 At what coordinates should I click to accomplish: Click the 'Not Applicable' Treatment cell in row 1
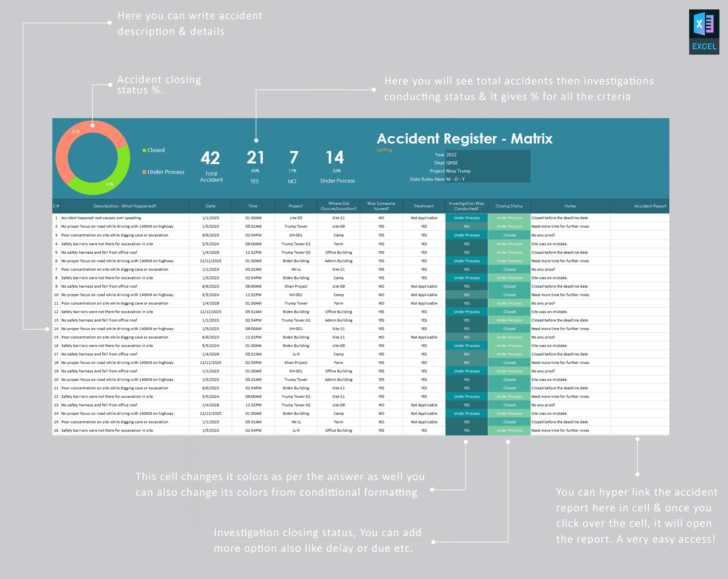pos(424,218)
